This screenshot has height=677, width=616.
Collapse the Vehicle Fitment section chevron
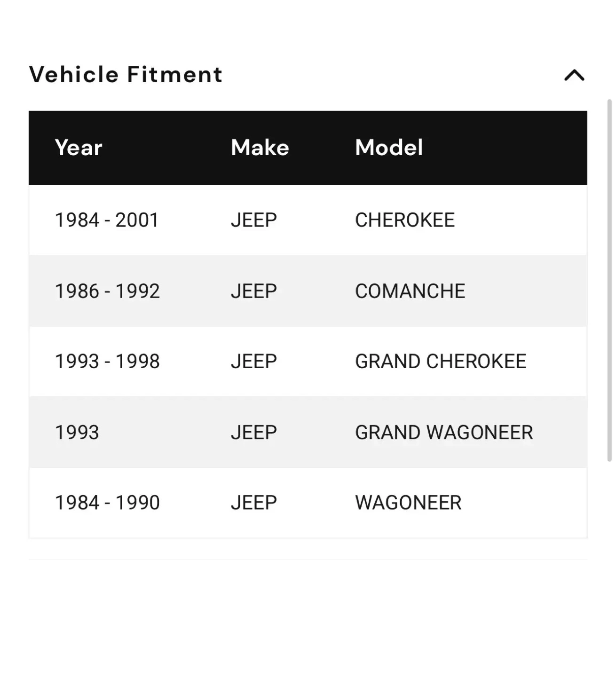click(x=574, y=75)
